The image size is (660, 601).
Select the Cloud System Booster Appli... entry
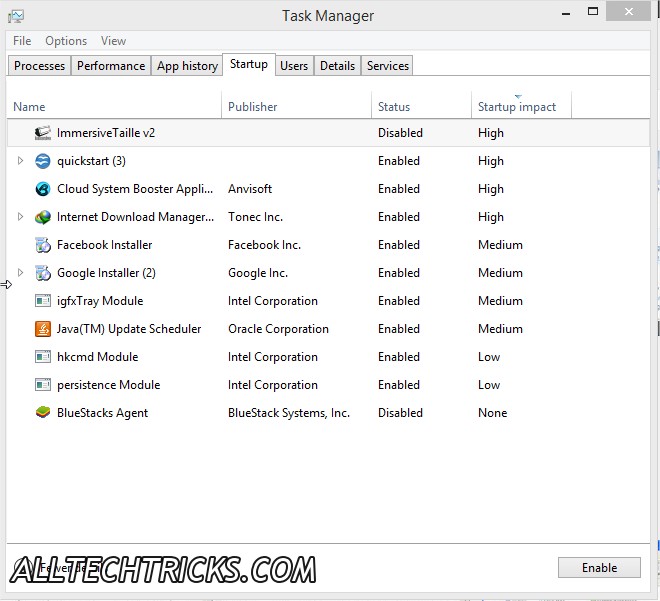[135, 189]
